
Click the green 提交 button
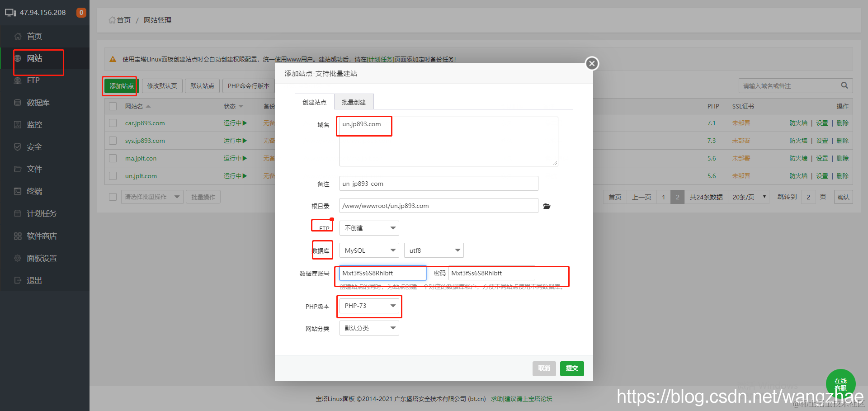572,368
